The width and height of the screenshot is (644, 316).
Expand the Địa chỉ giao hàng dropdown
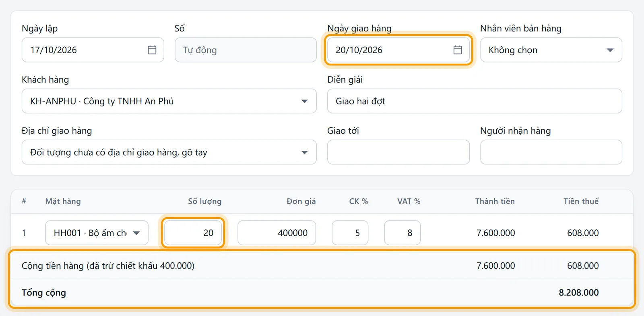169,152
